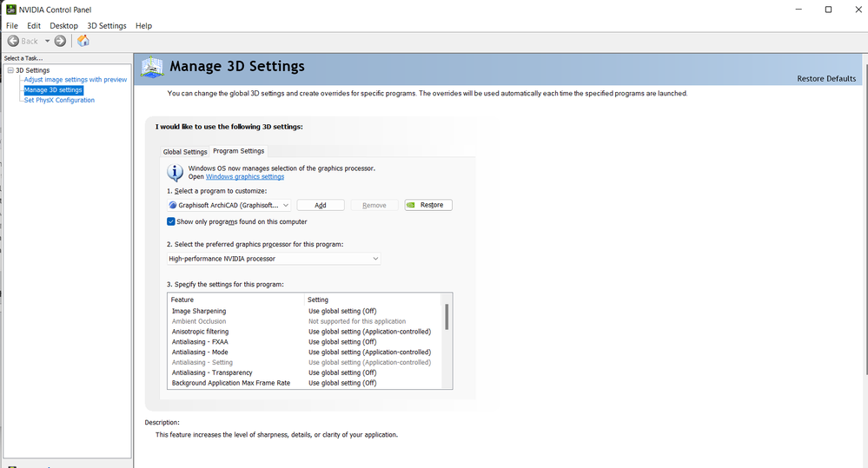The image size is (868, 468).
Task: Click the Feature column header
Action: 235,300
